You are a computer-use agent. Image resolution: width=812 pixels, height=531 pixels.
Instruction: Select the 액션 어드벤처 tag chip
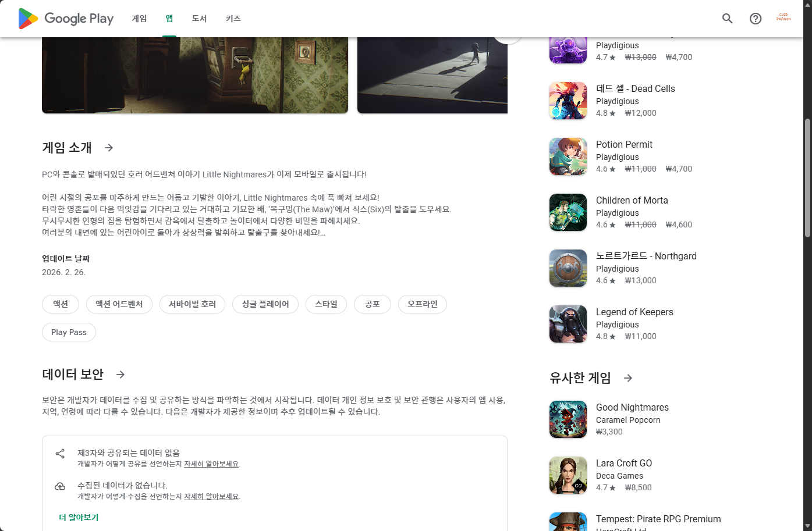pyautogui.click(x=119, y=304)
